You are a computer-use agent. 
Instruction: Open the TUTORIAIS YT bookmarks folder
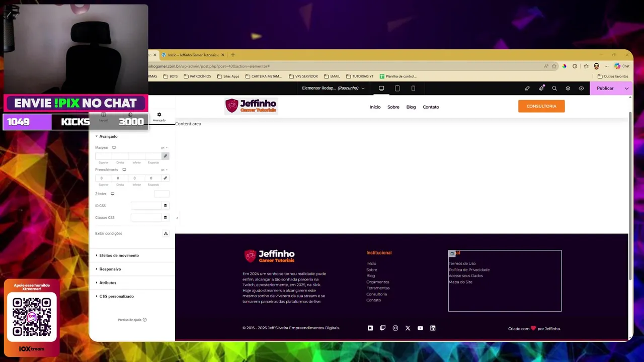tap(360, 76)
